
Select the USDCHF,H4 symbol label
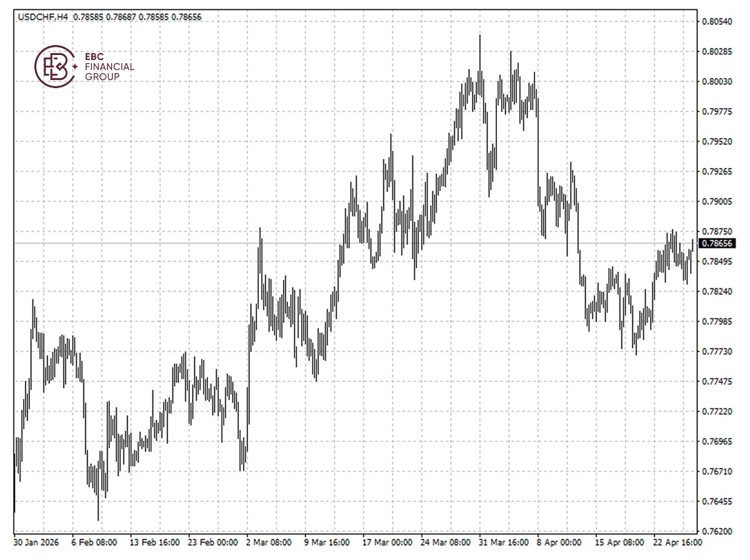(43, 17)
